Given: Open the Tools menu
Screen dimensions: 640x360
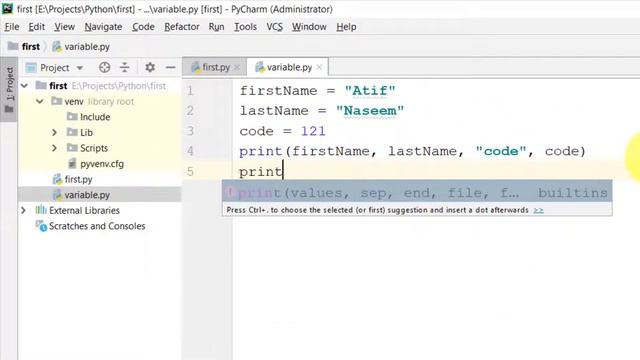Looking at the screenshot, I should [245, 27].
